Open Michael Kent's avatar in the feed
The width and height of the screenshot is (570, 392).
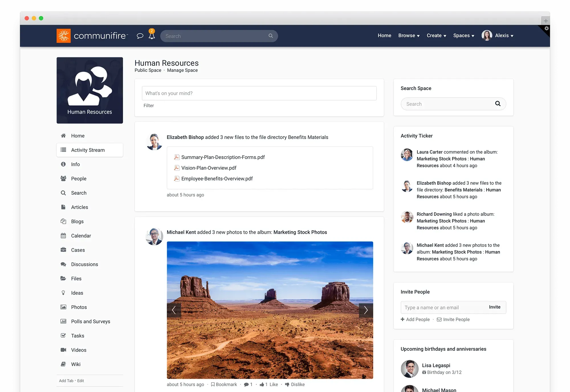154,236
